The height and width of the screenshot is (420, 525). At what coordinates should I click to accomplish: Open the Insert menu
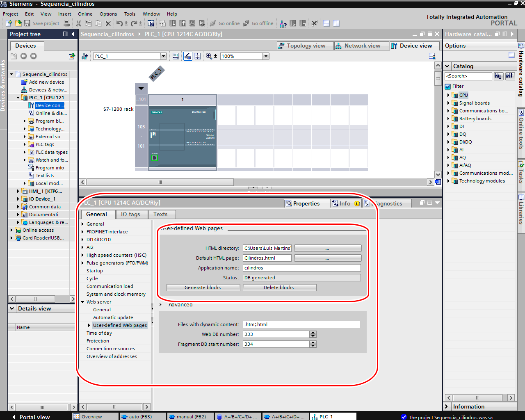pos(64,14)
